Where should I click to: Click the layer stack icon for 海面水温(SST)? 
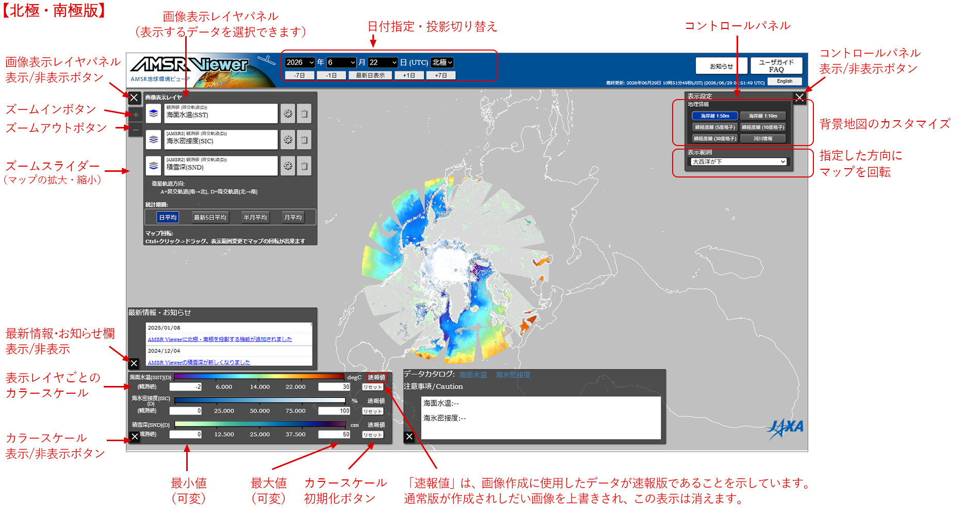154,114
